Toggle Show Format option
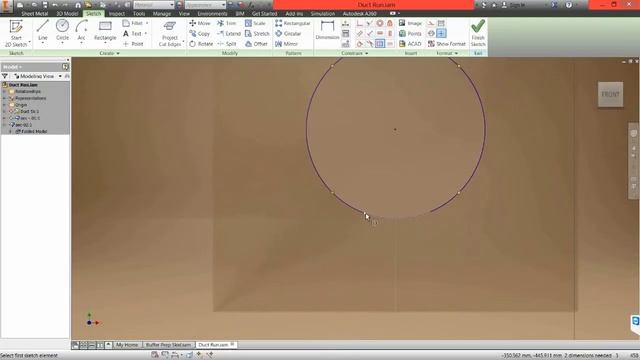The image size is (640, 360). coord(447,44)
